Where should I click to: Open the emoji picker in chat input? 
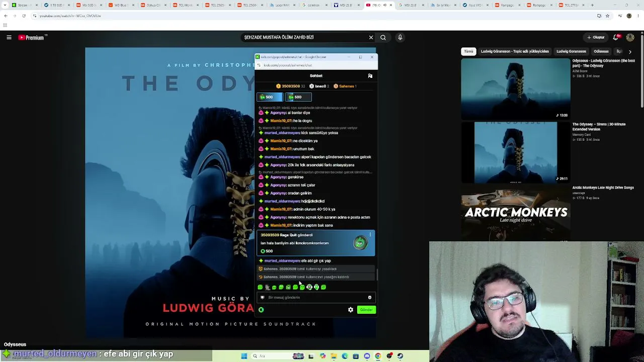(x=370, y=298)
